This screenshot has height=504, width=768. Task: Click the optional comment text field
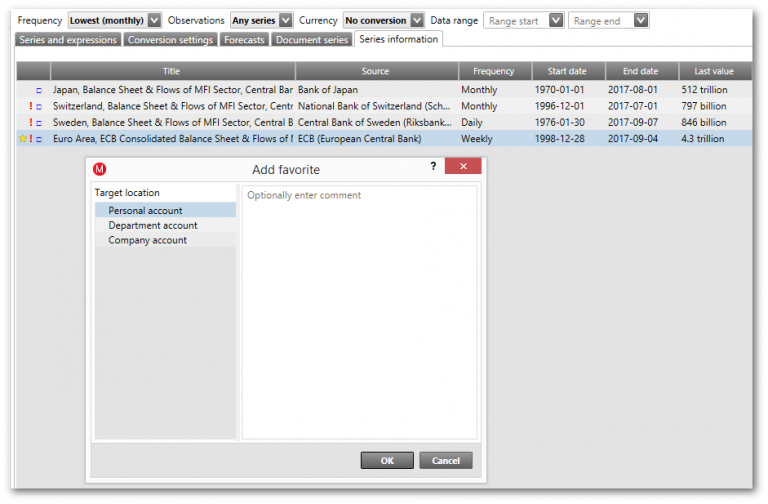coord(359,310)
